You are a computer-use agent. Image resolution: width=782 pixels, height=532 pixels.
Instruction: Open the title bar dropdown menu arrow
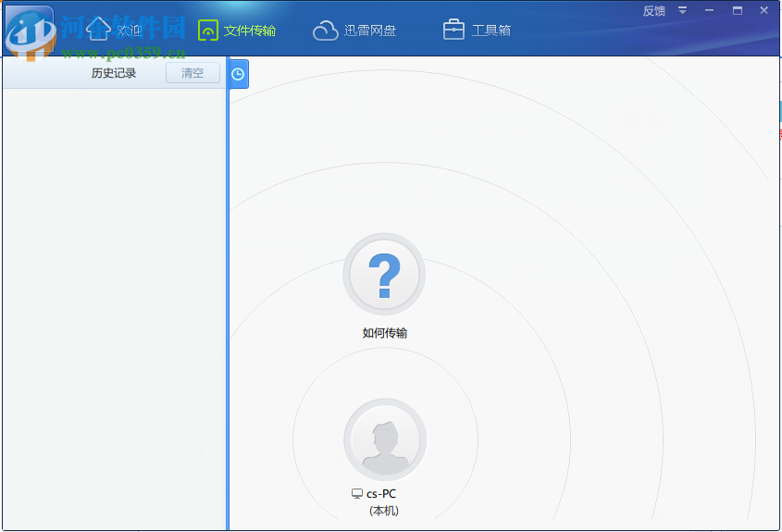[x=683, y=10]
